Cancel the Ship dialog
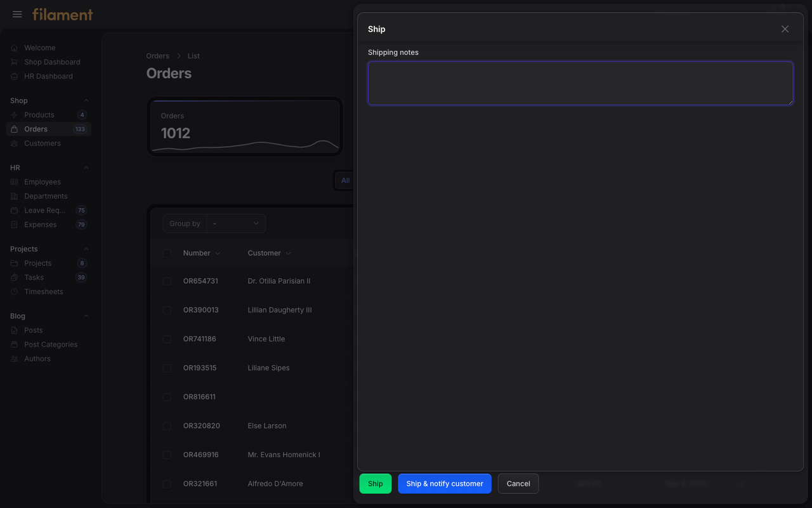The width and height of the screenshot is (812, 508). [x=518, y=484]
